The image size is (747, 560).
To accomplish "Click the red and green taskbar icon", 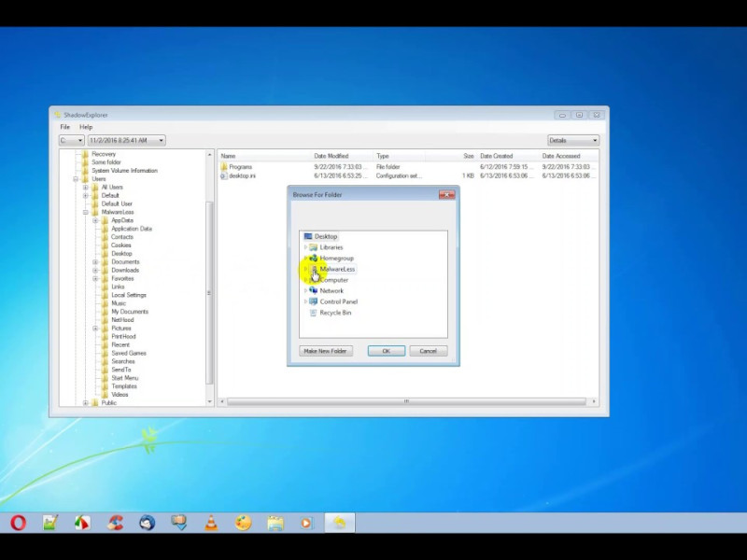I will click(82, 523).
